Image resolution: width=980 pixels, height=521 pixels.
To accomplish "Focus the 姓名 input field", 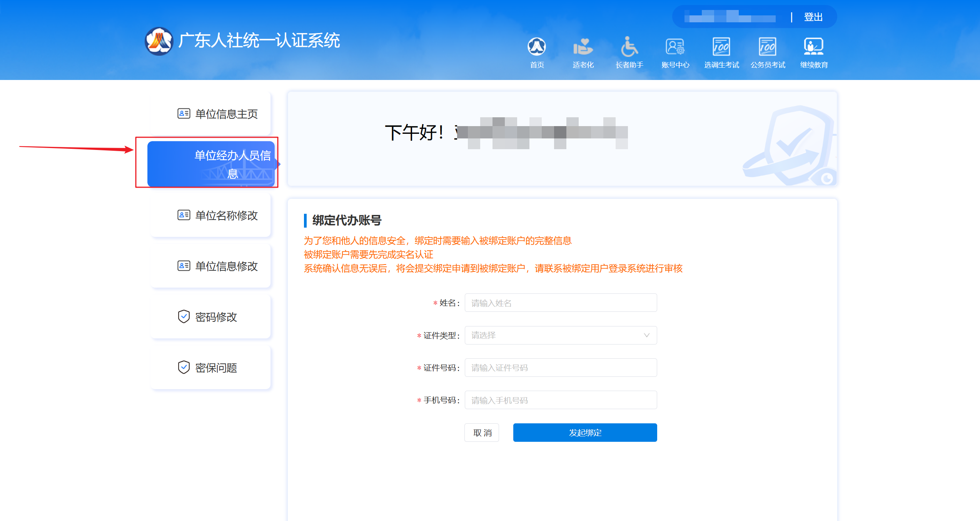I will (x=560, y=303).
